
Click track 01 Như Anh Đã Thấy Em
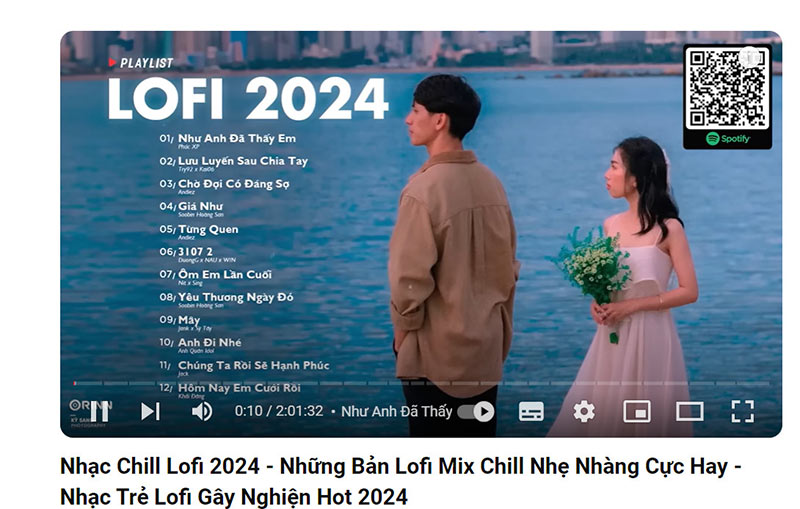(228, 139)
